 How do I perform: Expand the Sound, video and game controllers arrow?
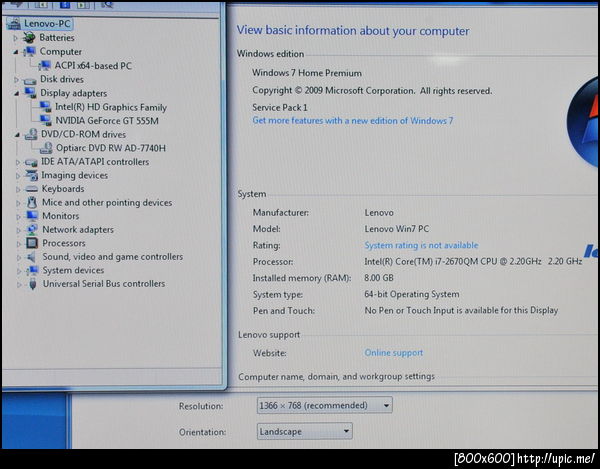click(19, 257)
